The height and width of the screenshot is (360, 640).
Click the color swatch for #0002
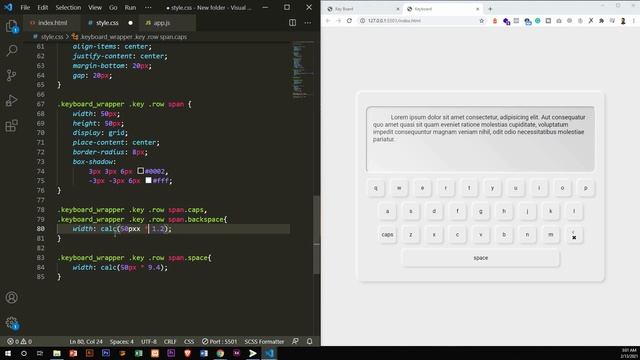pos(140,171)
